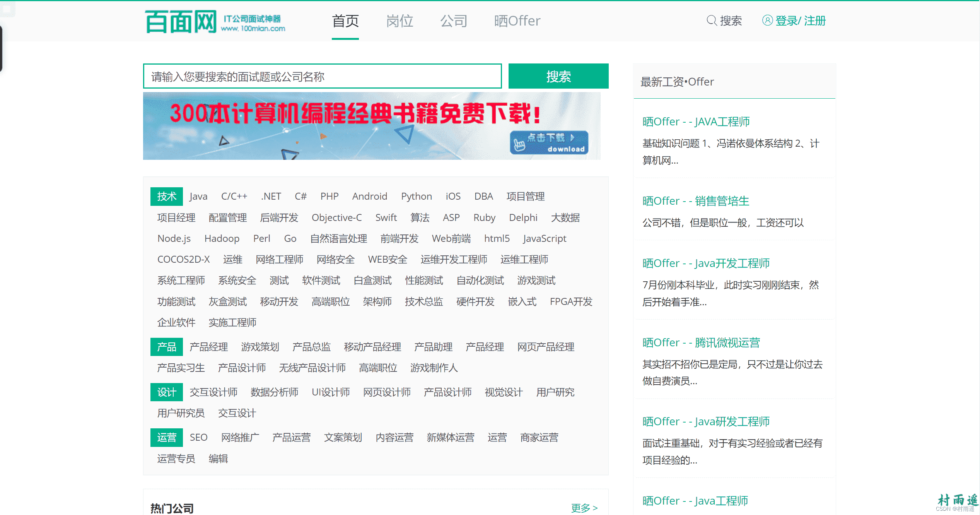The width and height of the screenshot is (980, 515).
Task: Open 晒Offer 腾讯微视运营 post
Action: click(x=701, y=343)
